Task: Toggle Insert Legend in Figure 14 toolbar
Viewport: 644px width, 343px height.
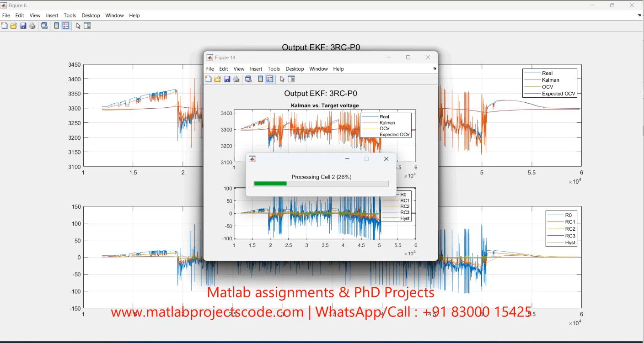Action: tap(270, 79)
